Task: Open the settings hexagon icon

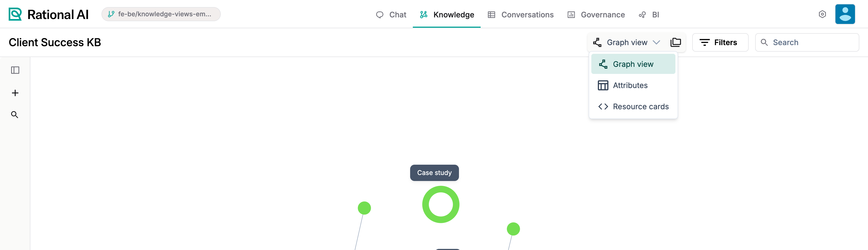Action: (822, 14)
